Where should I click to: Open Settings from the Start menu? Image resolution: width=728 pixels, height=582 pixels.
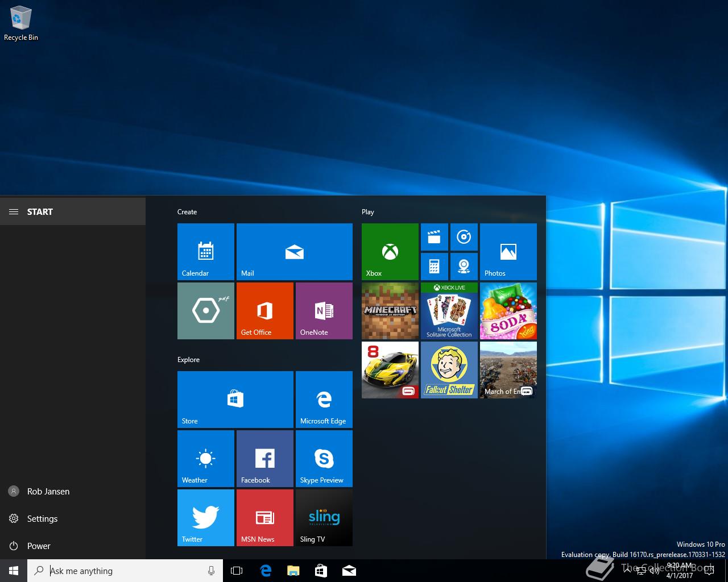point(73,518)
